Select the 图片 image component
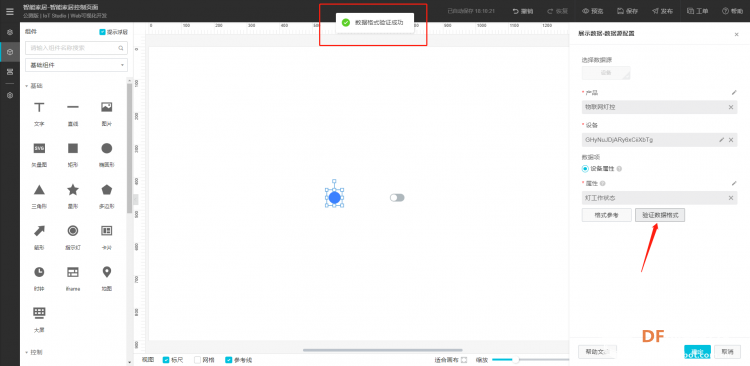This screenshot has width=750, height=366. tap(106, 113)
